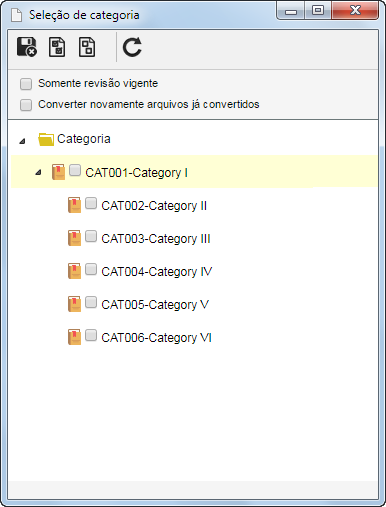Enable Somente revisão vigente checkbox
Screen dimensions: 386x507
pyautogui.click(x=26, y=84)
